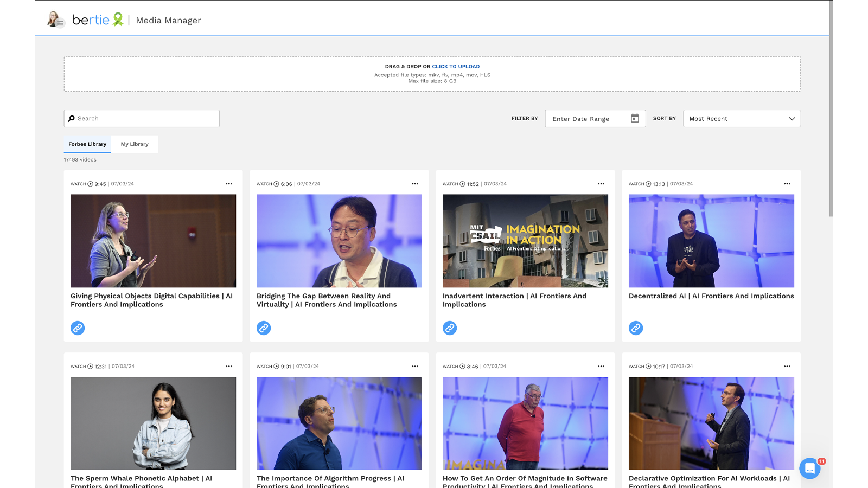The image size is (868, 488).
Task: Switch to the Forbes Library tab
Action: (87, 144)
